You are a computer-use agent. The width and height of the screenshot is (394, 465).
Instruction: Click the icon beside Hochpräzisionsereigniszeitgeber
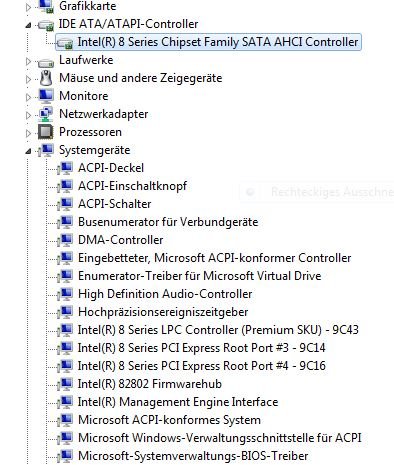(65, 312)
